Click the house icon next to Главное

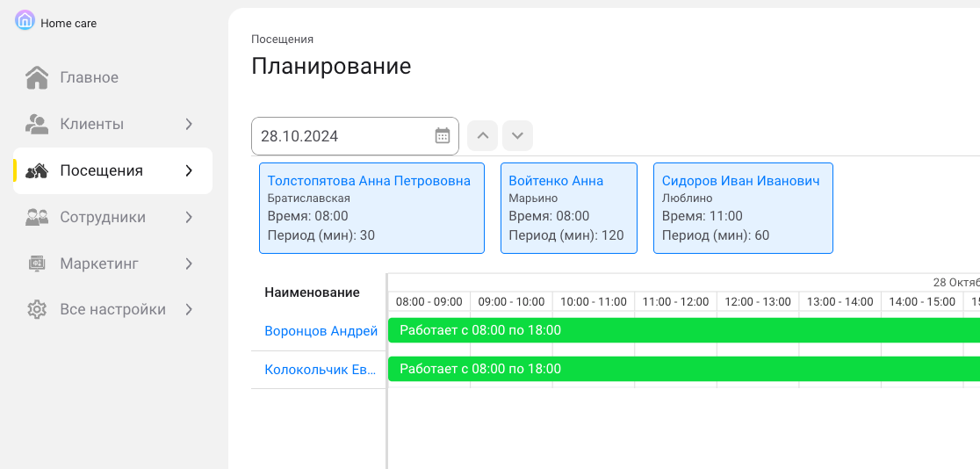pos(37,77)
